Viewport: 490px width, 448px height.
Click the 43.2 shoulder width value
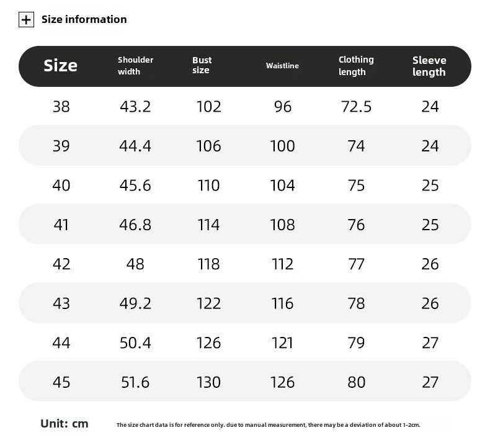(x=135, y=107)
